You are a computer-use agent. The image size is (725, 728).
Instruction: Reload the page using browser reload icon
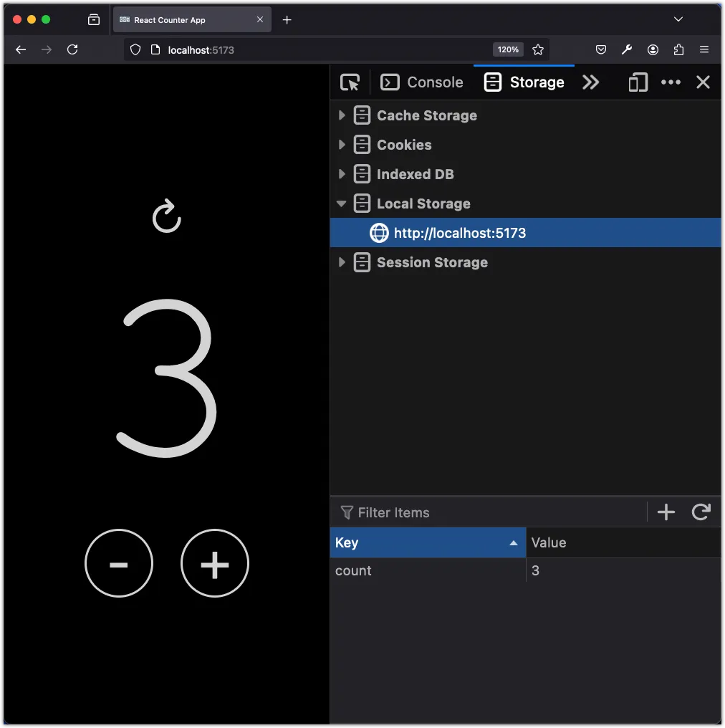coord(72,49)
